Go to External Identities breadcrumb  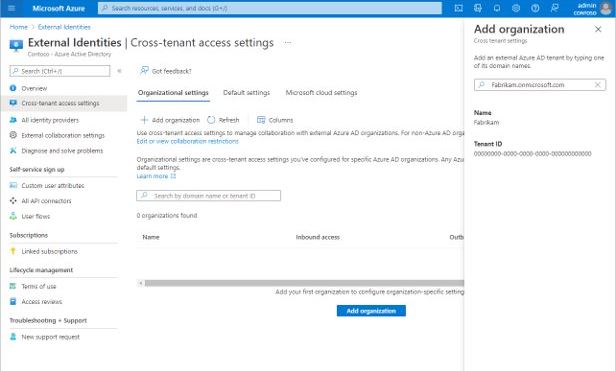(x=64, y=27)
